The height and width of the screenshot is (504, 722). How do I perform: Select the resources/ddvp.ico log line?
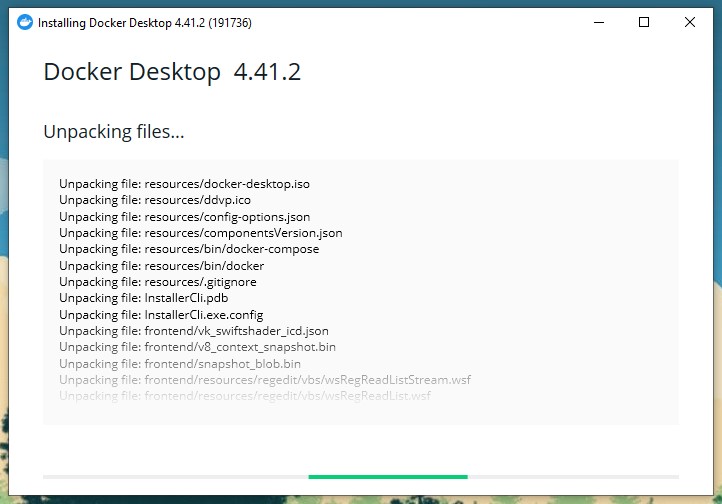[x=155, y=200]
